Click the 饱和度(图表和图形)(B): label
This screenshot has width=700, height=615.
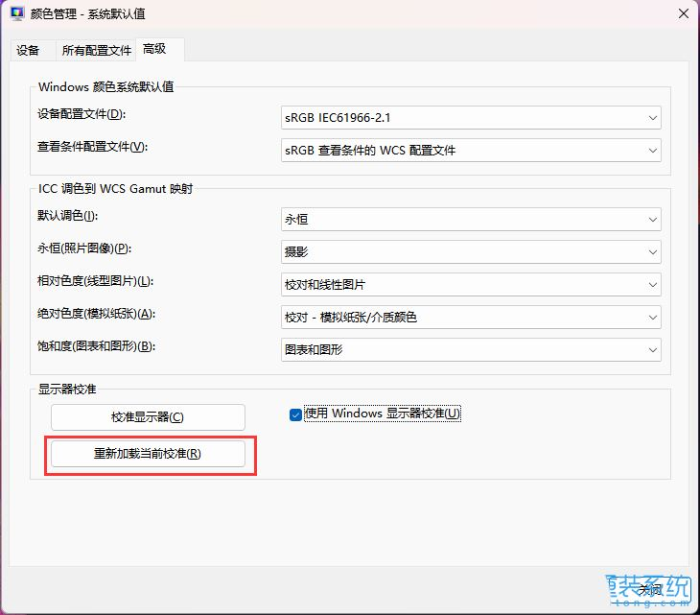[97, 346]
